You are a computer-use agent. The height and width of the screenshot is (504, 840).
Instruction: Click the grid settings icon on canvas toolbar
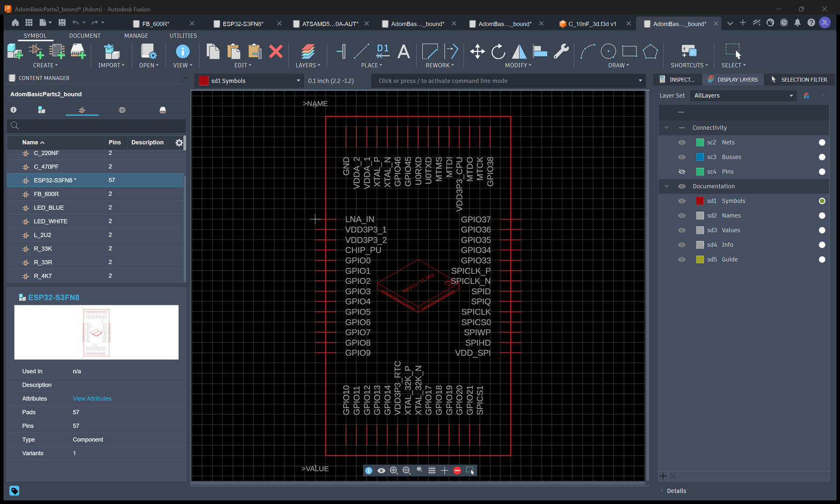[x=432, y=470]
